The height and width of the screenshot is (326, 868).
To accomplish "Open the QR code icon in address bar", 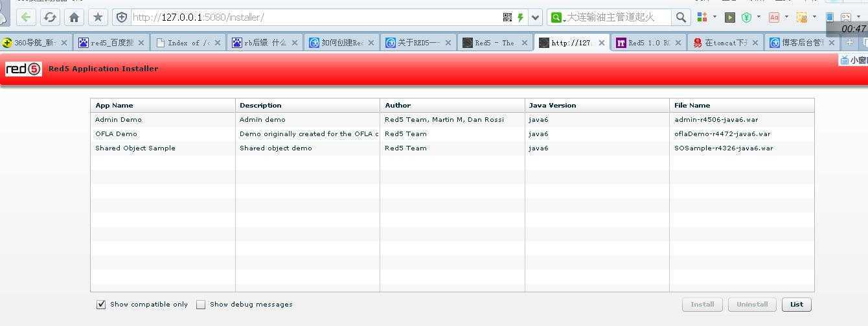I will (507, 17).
